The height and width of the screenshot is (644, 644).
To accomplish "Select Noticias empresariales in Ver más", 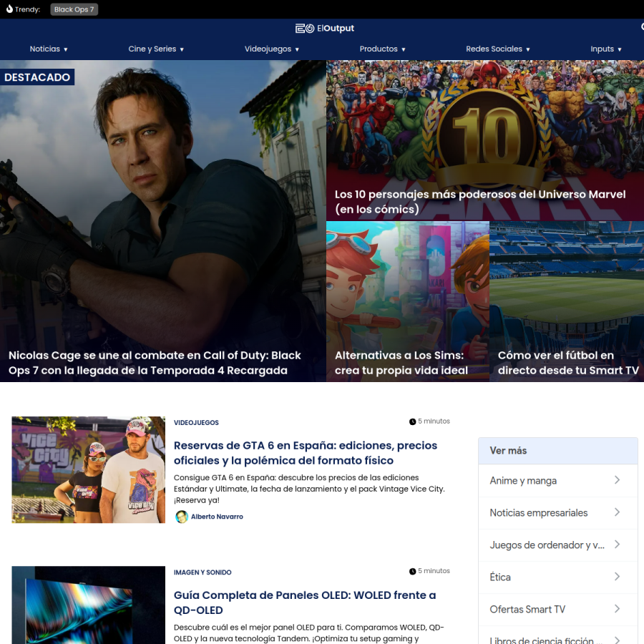I will coord(557,512).
